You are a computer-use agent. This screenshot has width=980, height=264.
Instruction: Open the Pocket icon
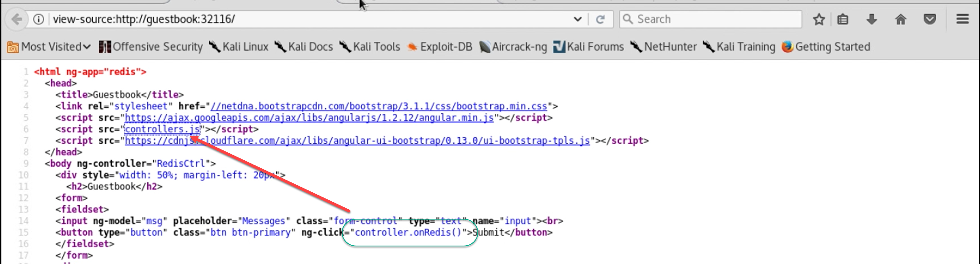coord(929,19)
